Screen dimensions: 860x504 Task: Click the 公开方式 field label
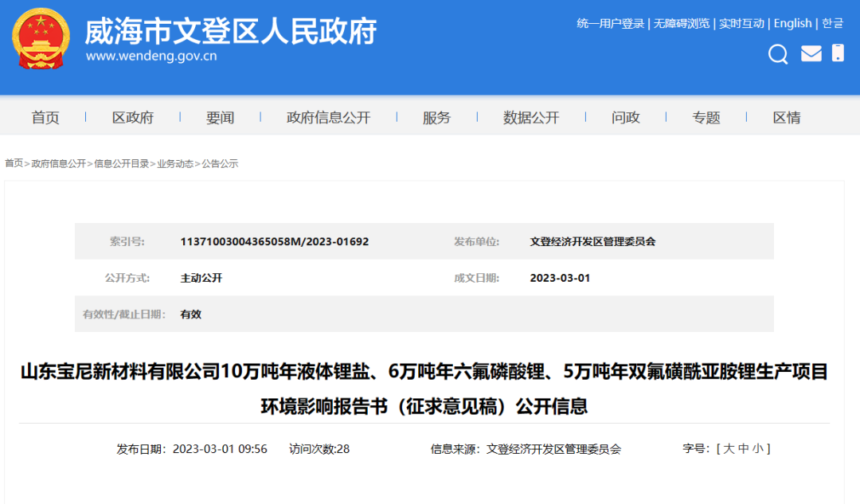tap(127, 278)
